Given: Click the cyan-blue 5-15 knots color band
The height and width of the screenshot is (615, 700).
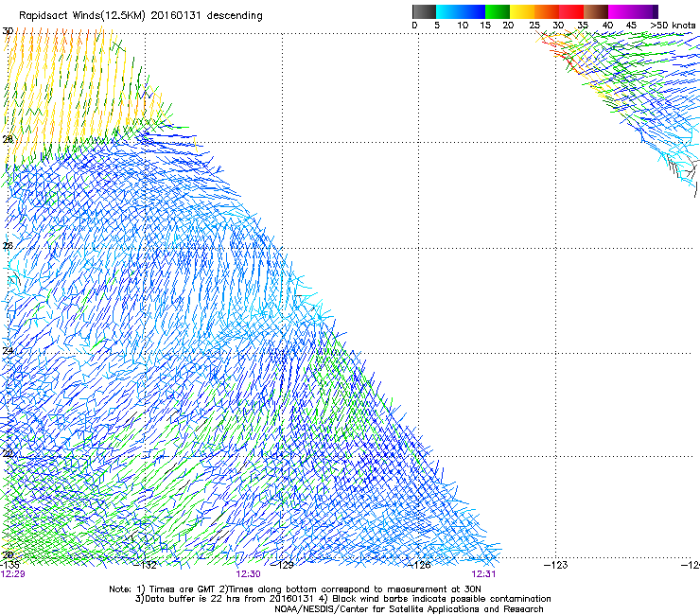Looking at the screenshot, I should (x=461, y=11).
